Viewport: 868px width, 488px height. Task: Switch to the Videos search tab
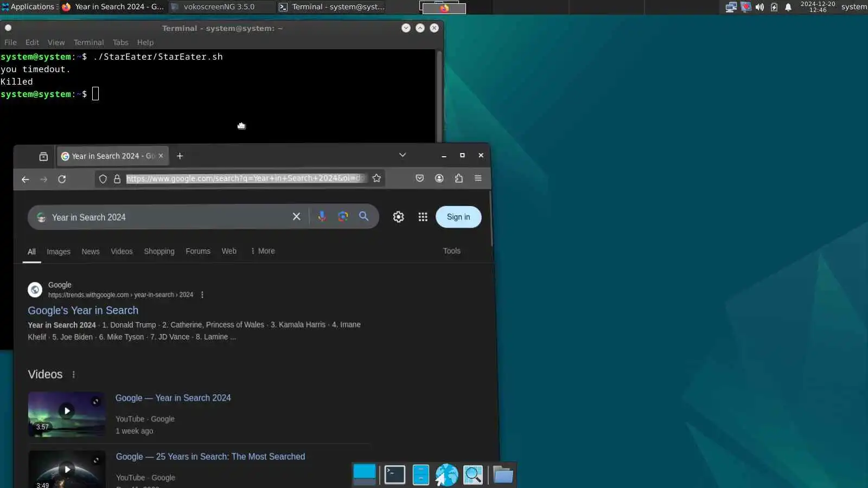tap(122, 252)
